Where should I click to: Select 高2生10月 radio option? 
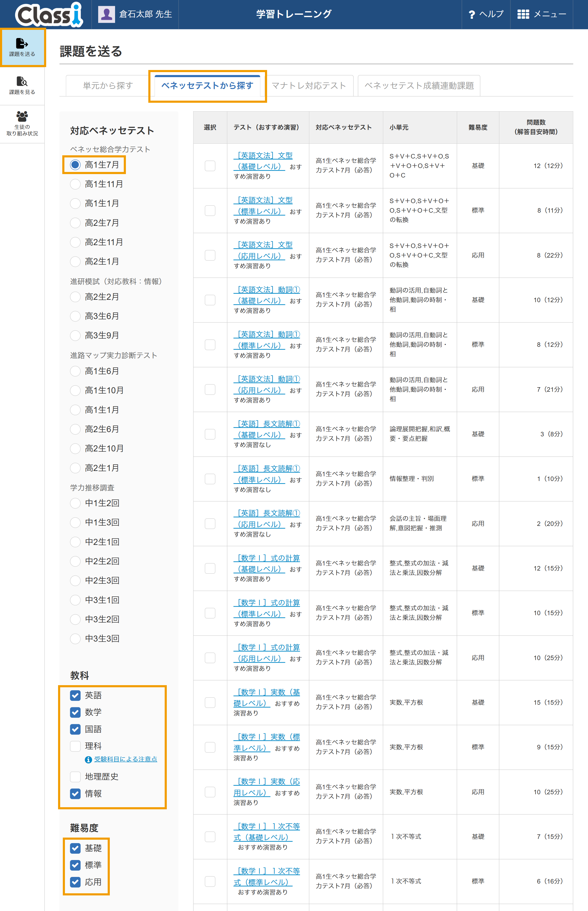pos(75,449)
